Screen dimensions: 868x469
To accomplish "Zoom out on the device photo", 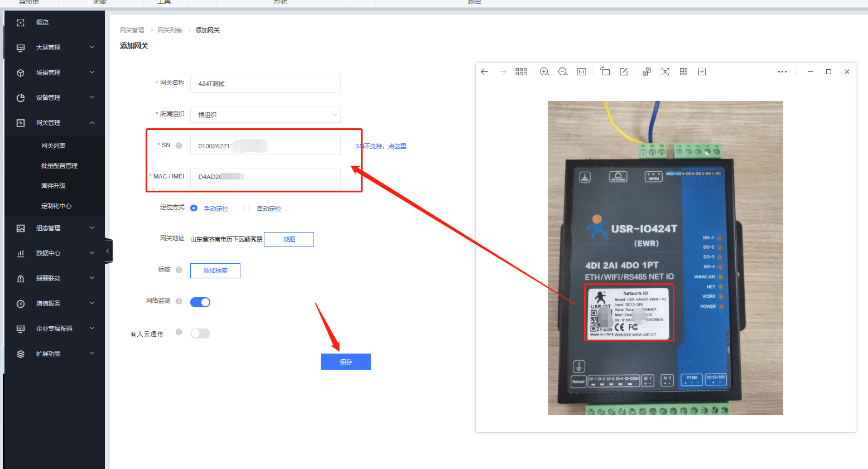I will 563,72.
